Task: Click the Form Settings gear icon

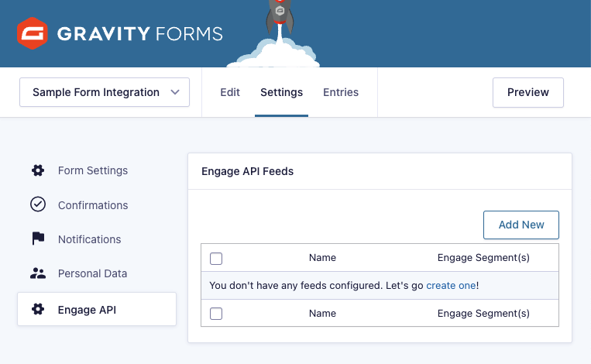Action: click(x=38, y=170)
